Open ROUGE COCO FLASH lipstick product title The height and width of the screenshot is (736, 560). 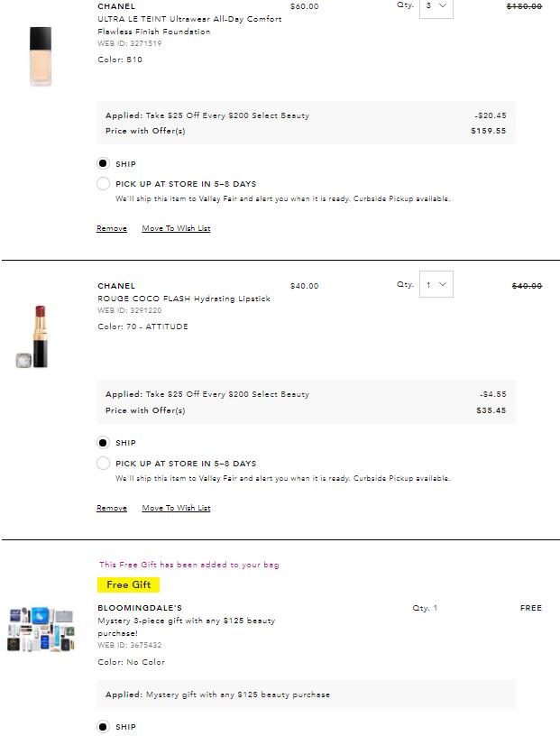(184, 299)
